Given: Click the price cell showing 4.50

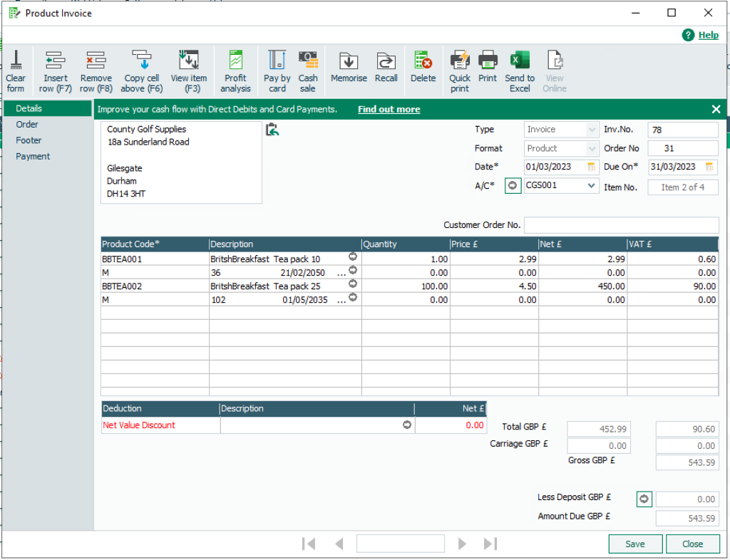Looking at the screenshot, I should tap(494, 286).
